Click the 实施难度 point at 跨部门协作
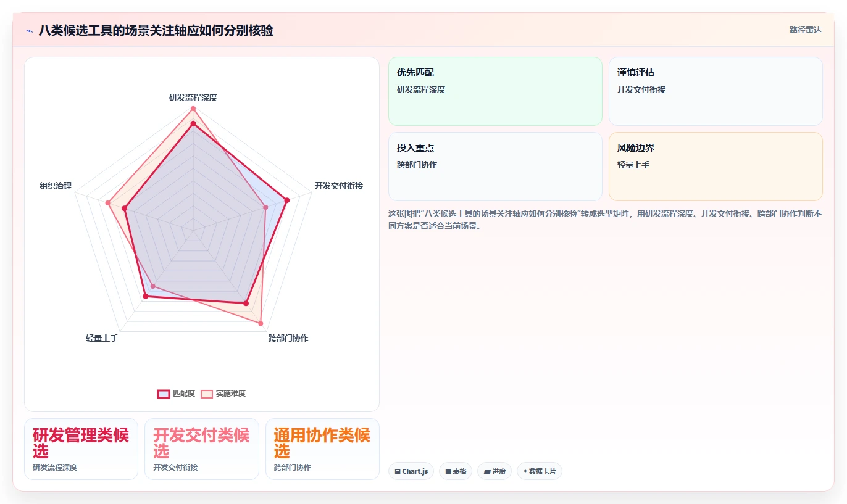 coord(260,323)
